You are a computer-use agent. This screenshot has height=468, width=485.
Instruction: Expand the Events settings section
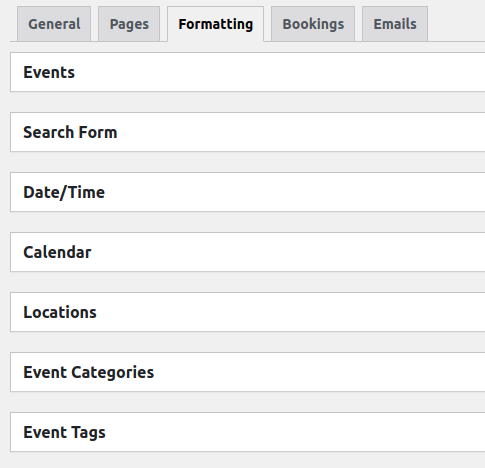tap(248, 72)
